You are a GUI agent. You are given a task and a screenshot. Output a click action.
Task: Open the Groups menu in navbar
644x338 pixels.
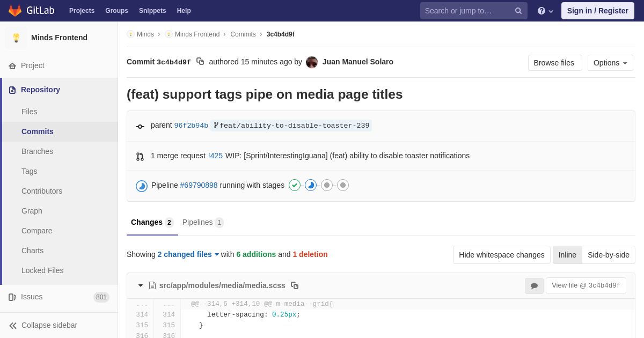(116, 11)
